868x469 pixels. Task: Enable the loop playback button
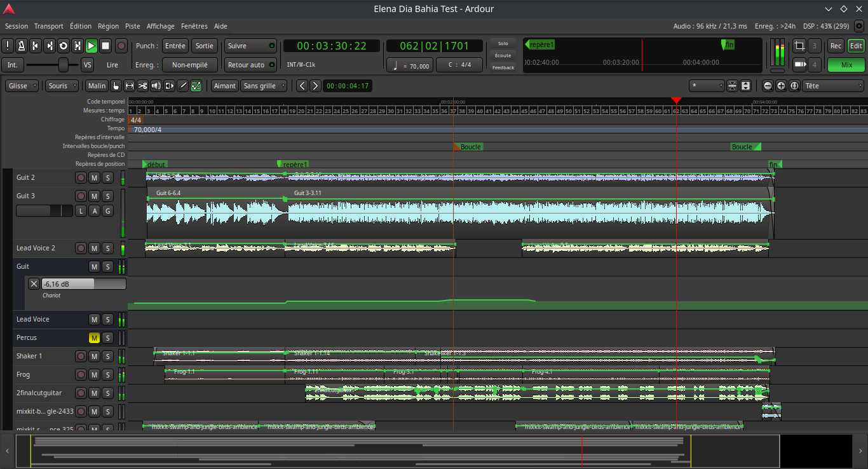coord(63,46)
